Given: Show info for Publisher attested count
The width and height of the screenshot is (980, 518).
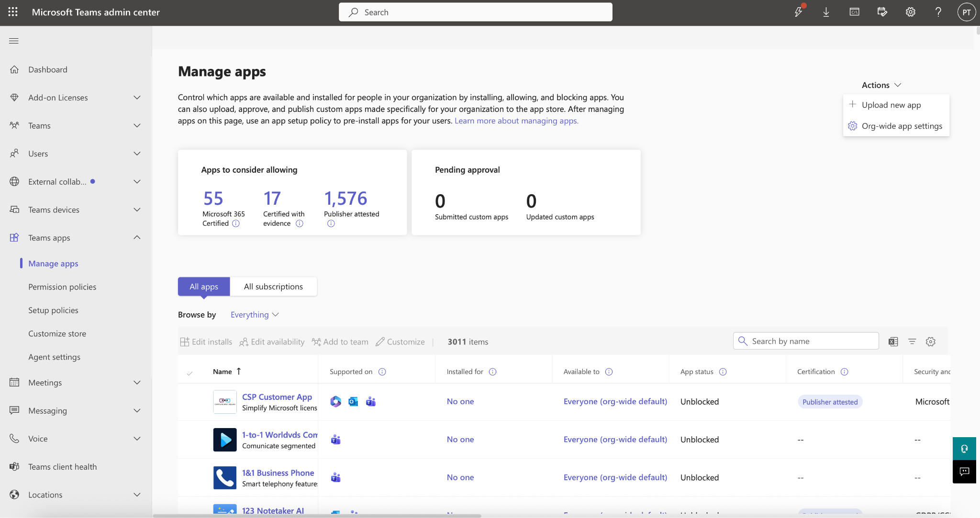Looking at the screenshot, I should click(331, 223).
